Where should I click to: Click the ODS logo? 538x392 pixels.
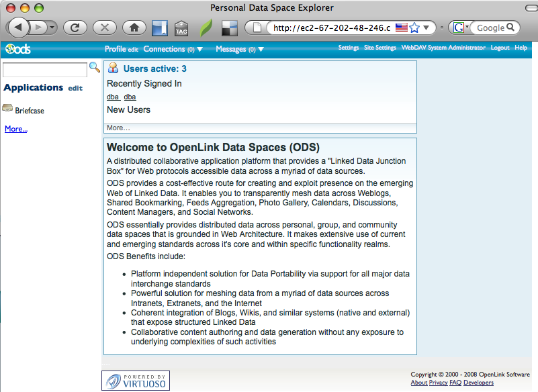point(17,49)
